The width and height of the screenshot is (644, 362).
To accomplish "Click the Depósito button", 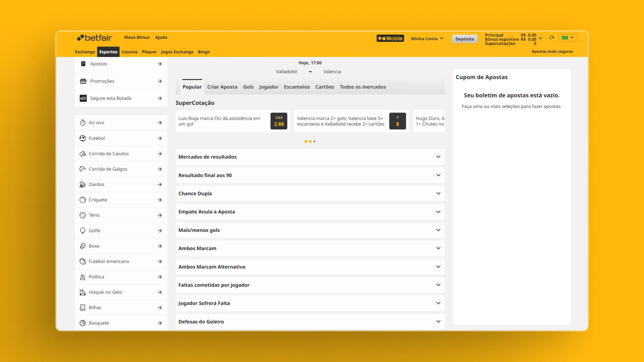I will 465,39.
